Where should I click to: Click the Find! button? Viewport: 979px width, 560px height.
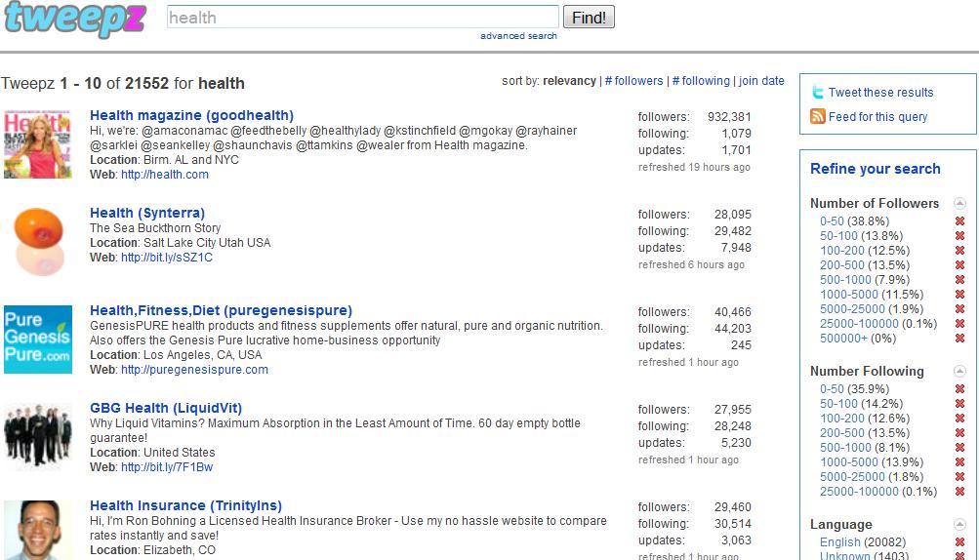point(589,17)
